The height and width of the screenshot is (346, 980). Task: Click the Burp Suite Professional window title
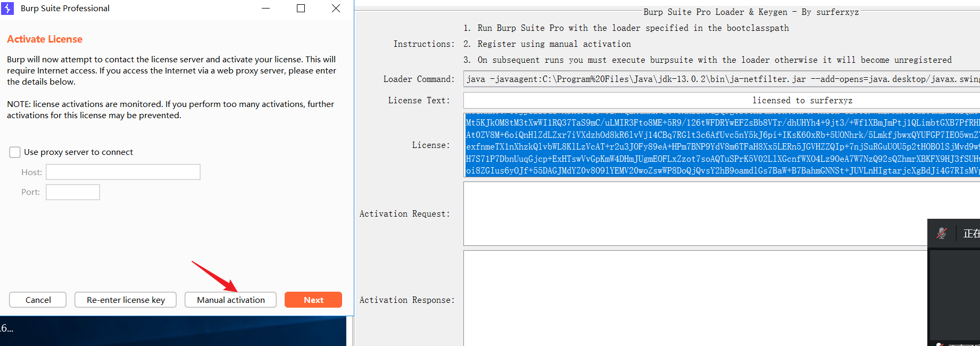coord(65,9)
